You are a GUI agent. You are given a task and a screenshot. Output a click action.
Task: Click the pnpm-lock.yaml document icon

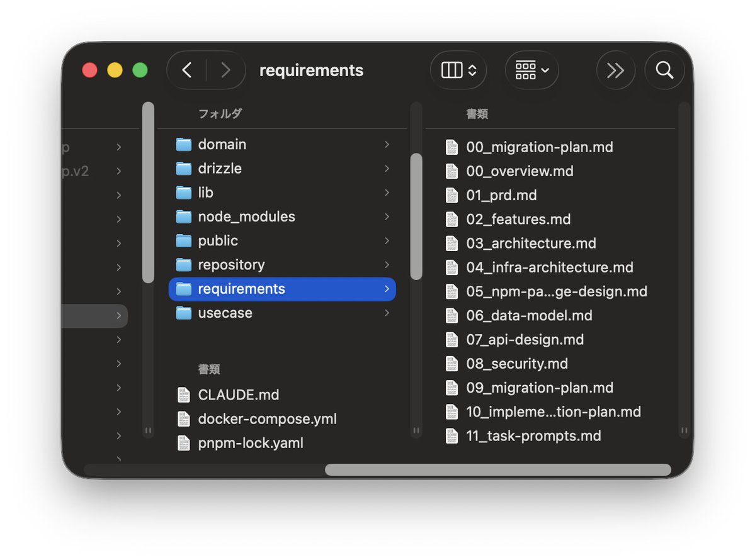pyautogui.click(x=183, y=442)
